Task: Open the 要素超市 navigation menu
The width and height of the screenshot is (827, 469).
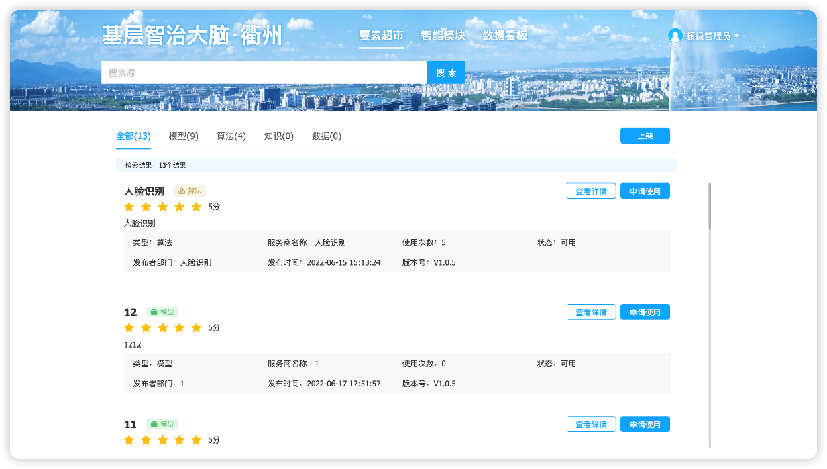Action: click(381, 36)
